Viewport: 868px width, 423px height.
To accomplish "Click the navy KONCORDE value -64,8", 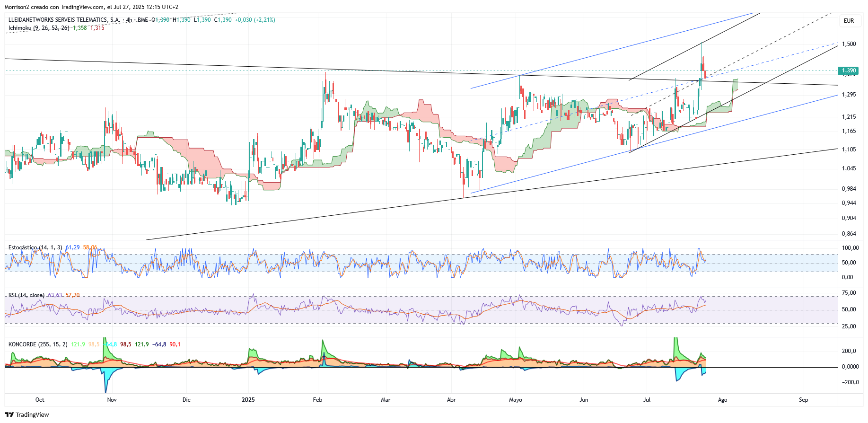I will [159, 344].
